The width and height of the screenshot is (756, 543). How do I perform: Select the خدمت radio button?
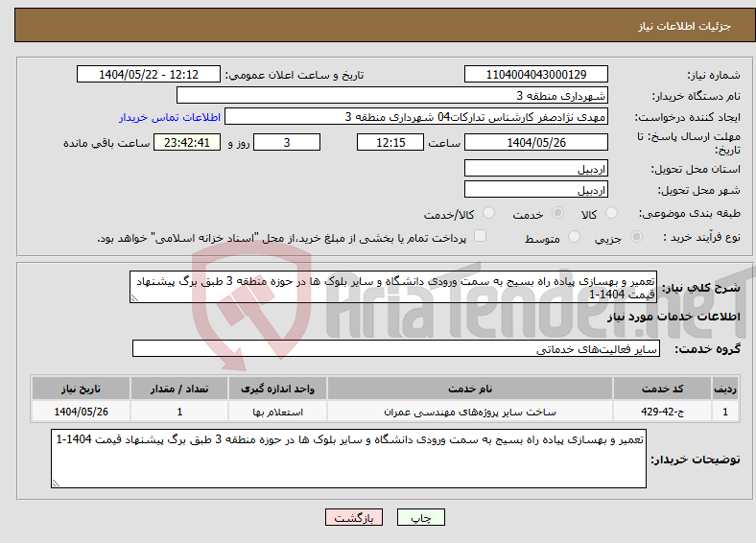pos(557,213)
